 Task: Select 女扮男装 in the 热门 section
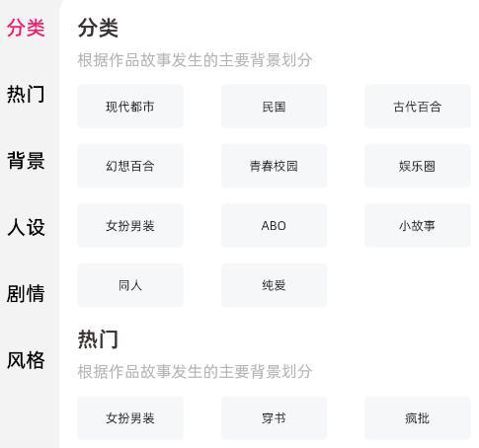pos(130,418)
